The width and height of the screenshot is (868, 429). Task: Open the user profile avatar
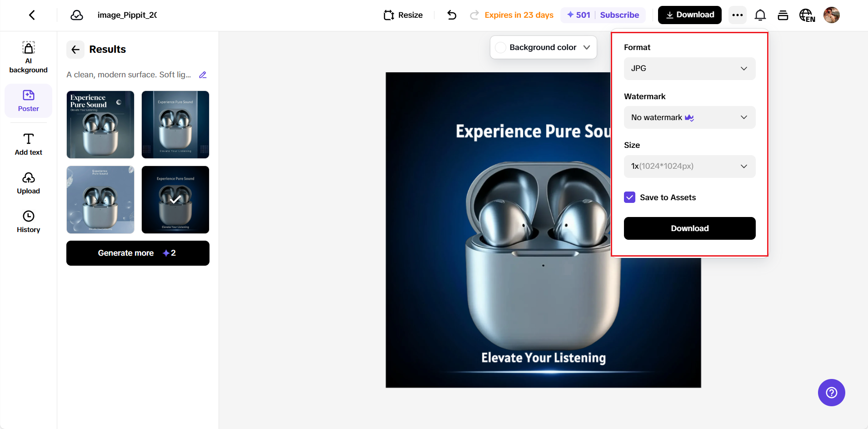coord(832,15)
